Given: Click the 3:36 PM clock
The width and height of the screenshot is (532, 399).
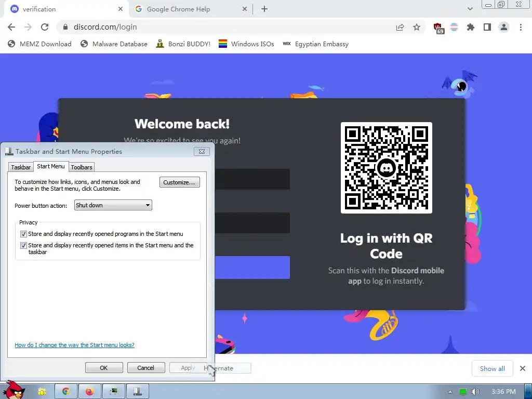Looking at the screenshot, I should [503, 392].
